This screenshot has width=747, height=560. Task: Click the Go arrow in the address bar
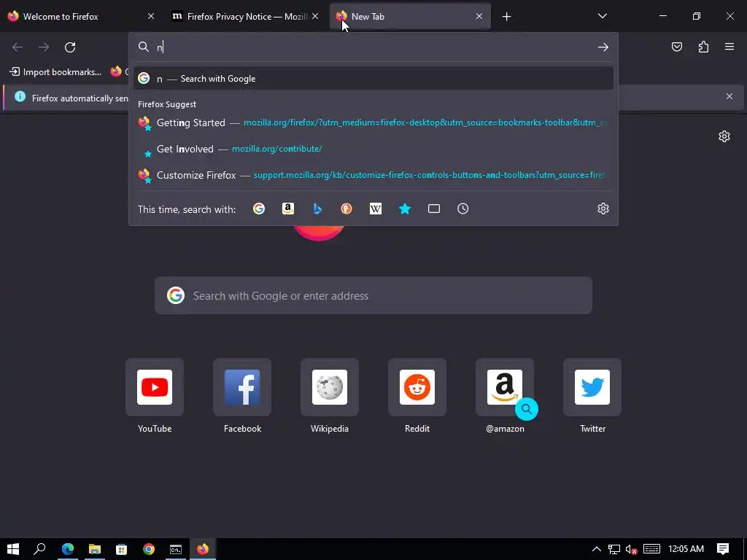(603, 47)
